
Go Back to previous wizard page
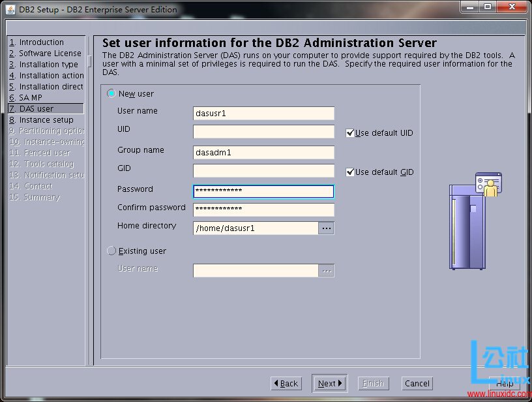click(286, 384)
